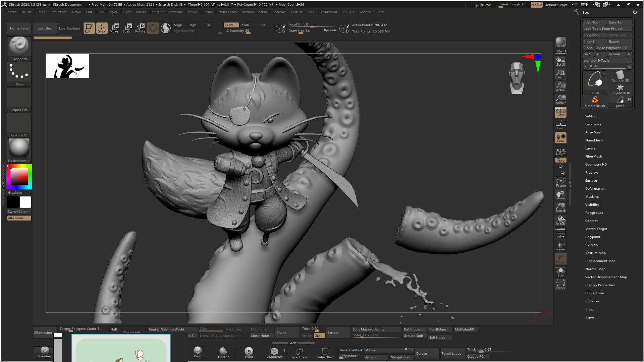The width and height of the screenshot is (644, 362).
Task: Select the SelectLasso brush
Action: tap(300, 352)
